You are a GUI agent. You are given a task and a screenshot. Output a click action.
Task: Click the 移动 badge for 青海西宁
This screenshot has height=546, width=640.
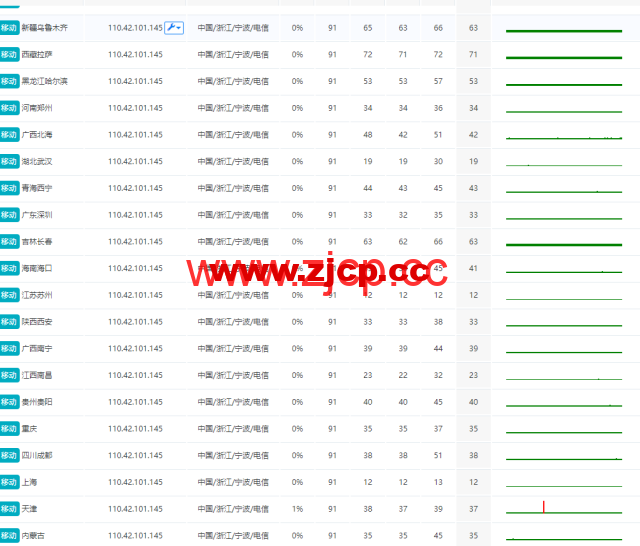click(9, 188)
